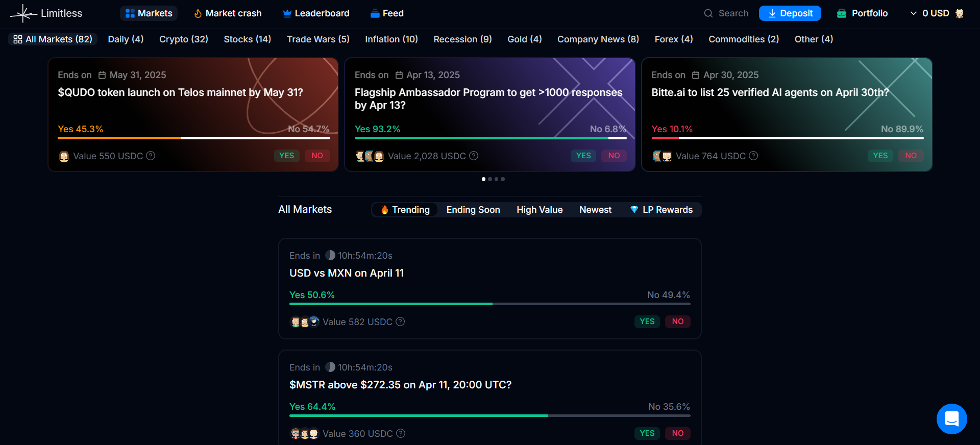
Task: Open the Portfolio link
Action: pyautogui.click(x=862, y=13)
